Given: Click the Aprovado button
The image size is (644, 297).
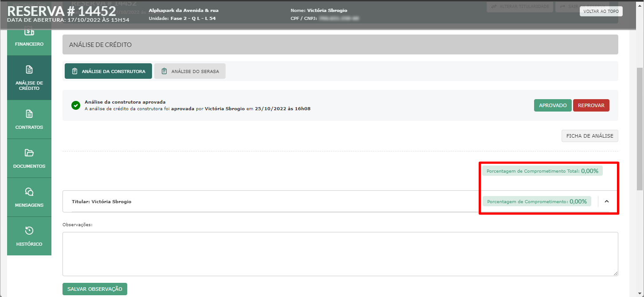Looking at the screenshot, I should (553, 105).
